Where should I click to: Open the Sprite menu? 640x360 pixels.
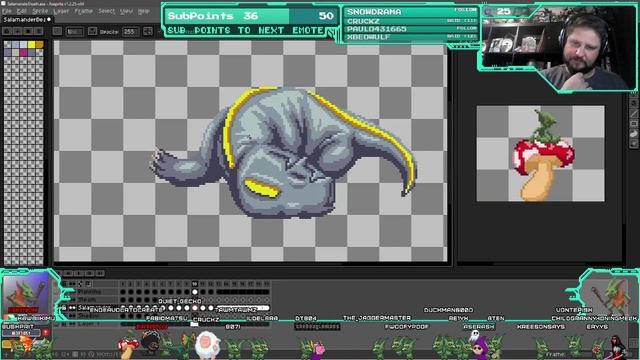pyautogui.click(x=40, y=11)
